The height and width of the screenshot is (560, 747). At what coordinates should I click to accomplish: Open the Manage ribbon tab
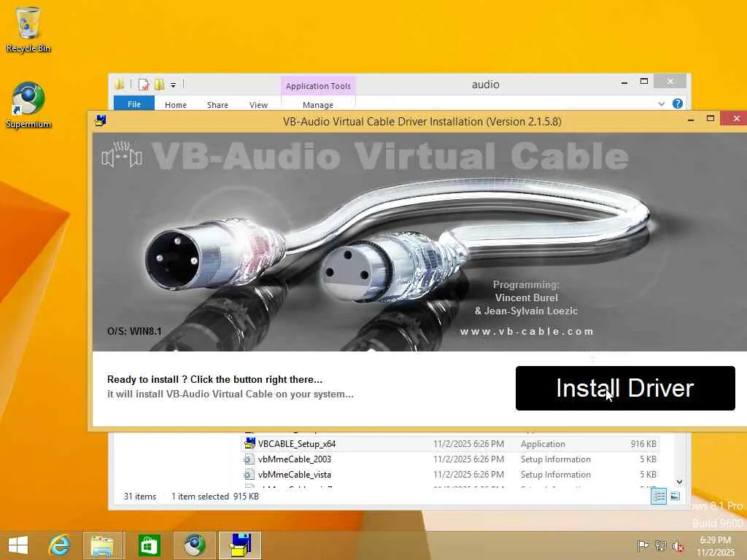[318, 105]
